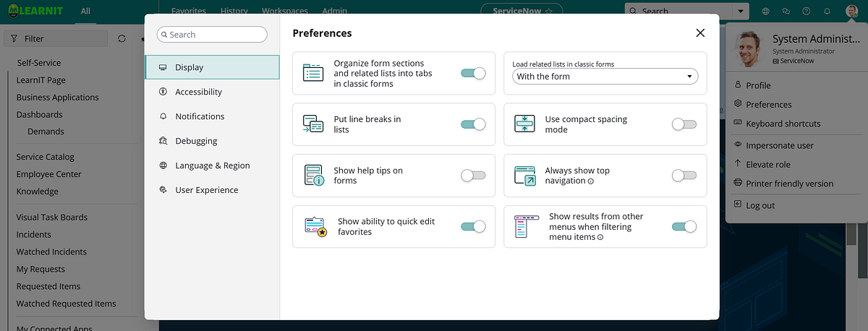Click the User Experience icon in sidebar

tap(163, 190)
